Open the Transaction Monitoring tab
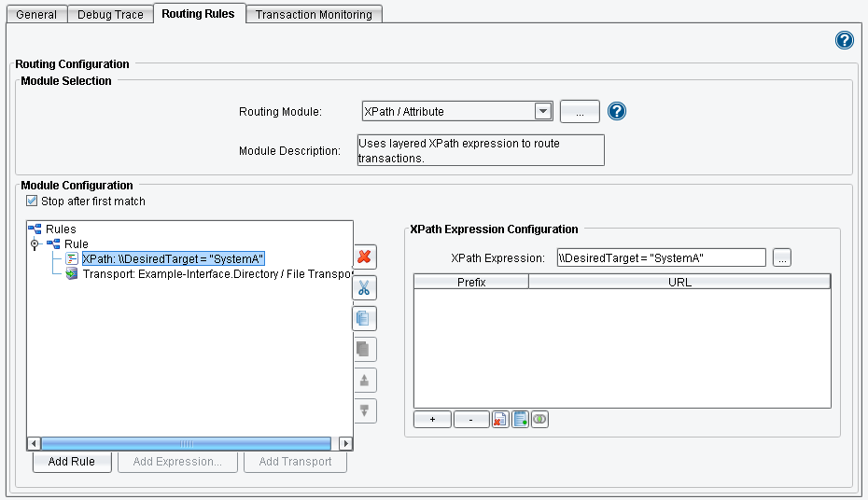Screen dimensions: 868x500 coord(314,15)
